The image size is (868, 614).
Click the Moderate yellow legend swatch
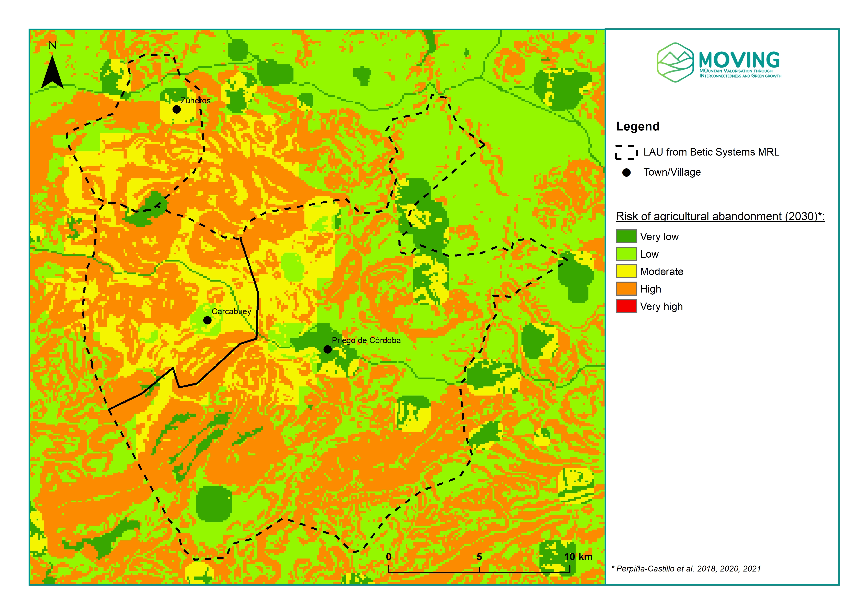pyautogui.click(x=626, y=271)
